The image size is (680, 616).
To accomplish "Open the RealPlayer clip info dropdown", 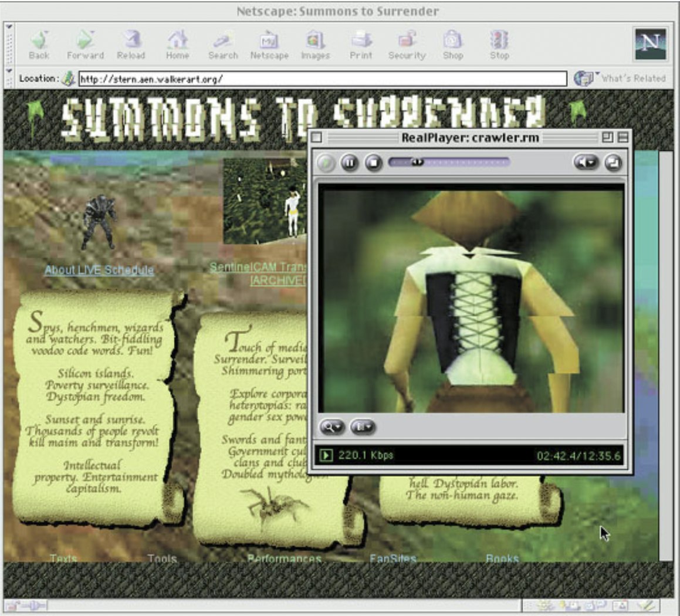I will [362, 427].
